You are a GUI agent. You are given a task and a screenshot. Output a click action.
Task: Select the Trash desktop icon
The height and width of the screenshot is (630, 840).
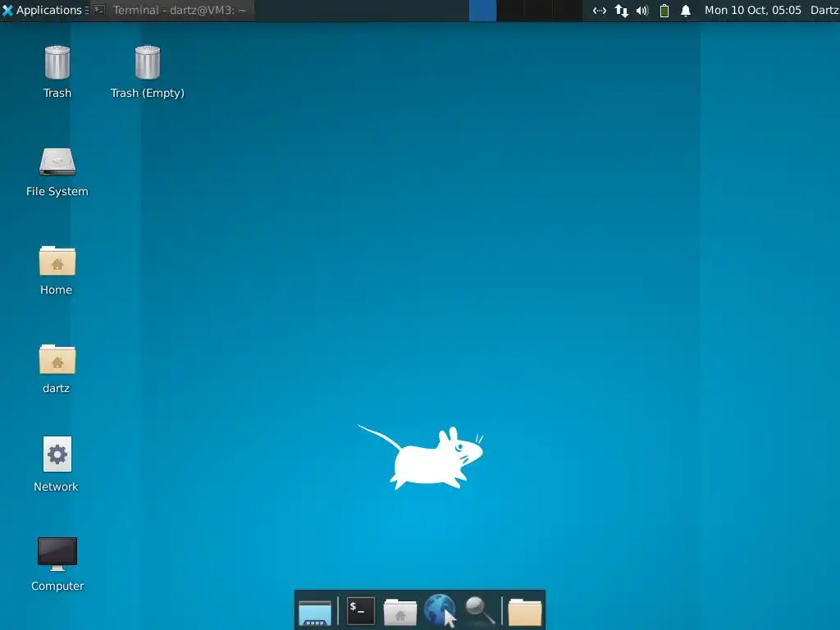coord(57,72)
